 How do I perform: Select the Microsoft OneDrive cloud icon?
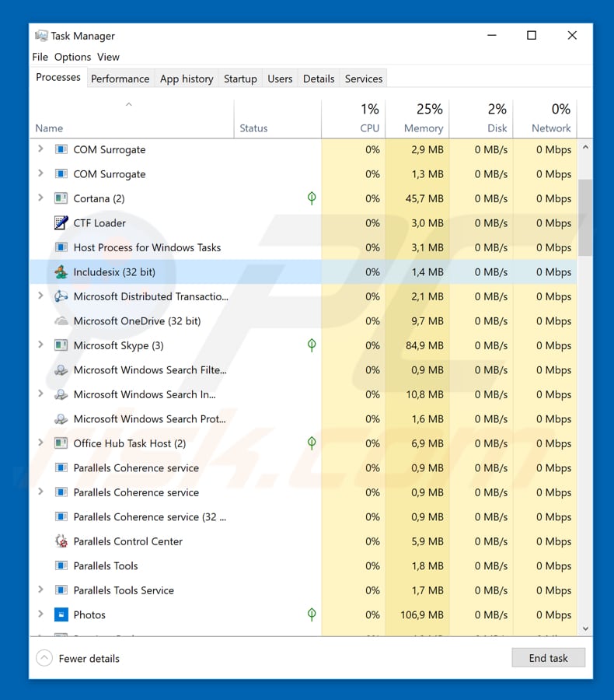click(61, 321)
